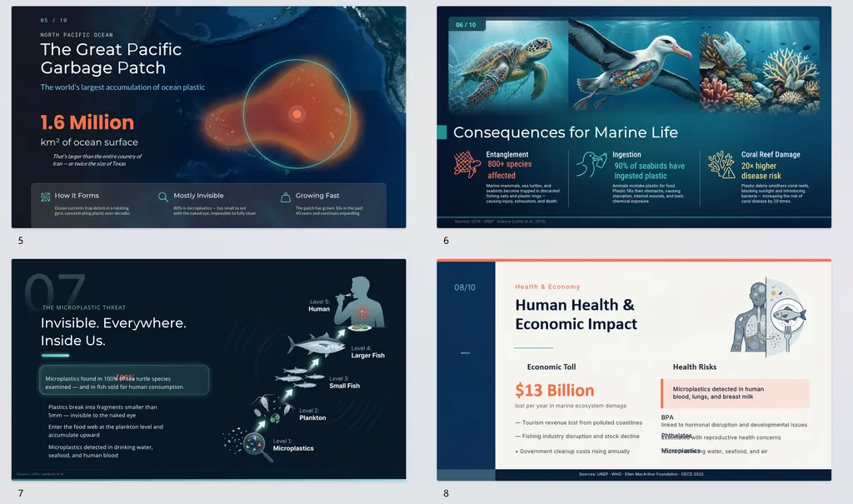Screen dimensions: 853x504
Task: Click the 'Coral Reef Damage' label
Action: [771, 155]
